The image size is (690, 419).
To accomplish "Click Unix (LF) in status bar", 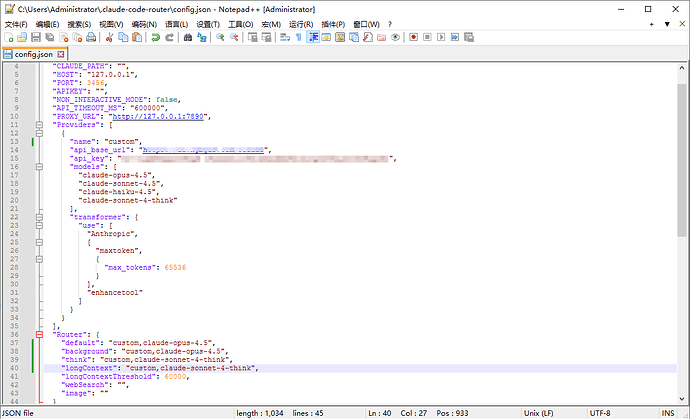I will (539, 413).
